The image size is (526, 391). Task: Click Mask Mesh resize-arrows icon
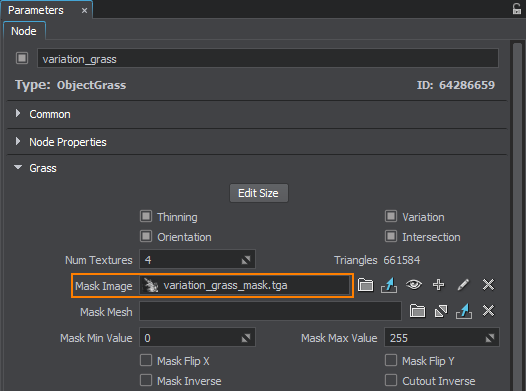[x=441, y=311]
